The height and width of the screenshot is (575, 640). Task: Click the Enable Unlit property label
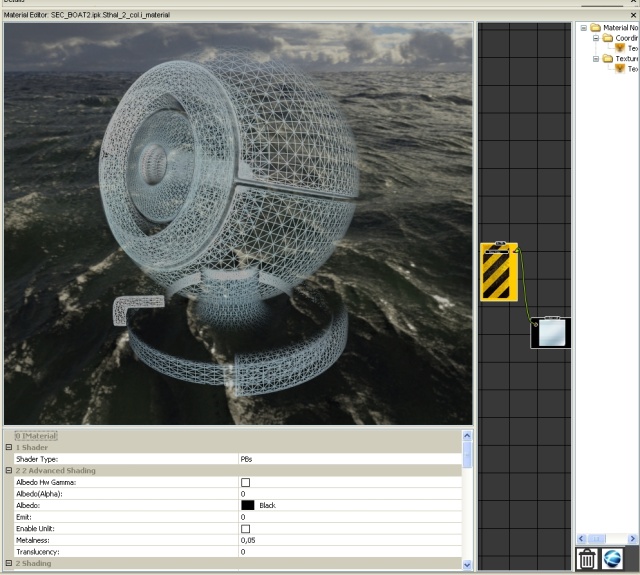(x=35, y=529)
